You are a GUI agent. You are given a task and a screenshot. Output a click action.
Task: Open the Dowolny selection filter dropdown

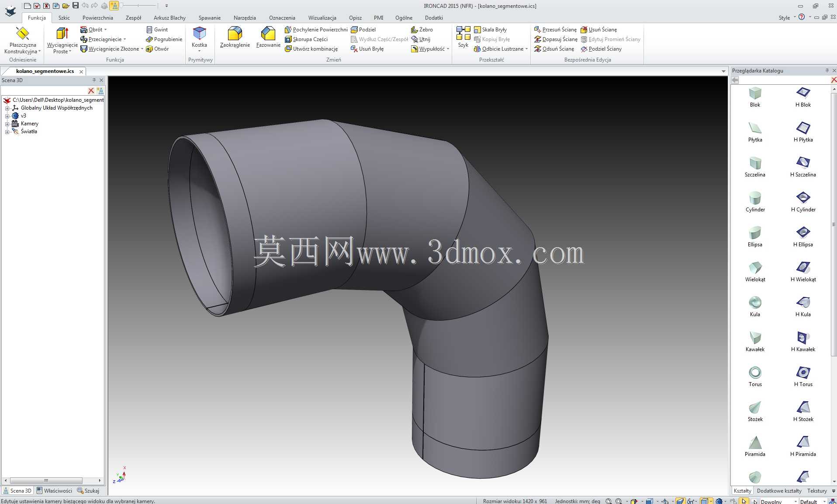pyautogui.click(x=795, y=501)
